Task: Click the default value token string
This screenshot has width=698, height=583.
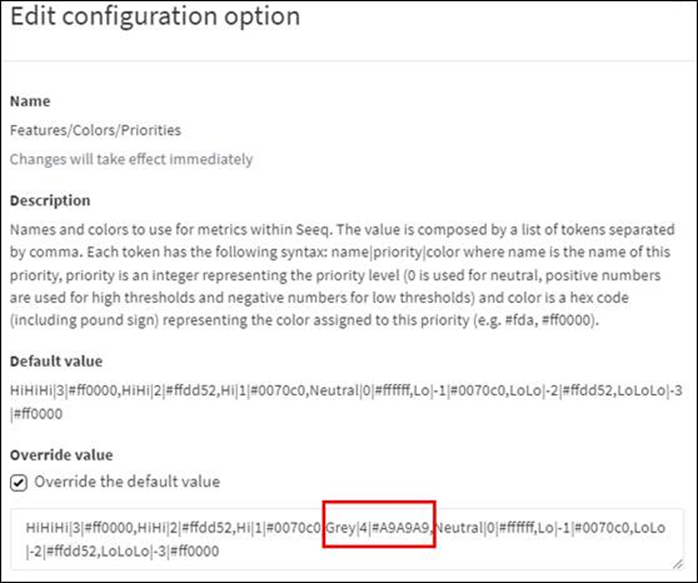Action: 340,389
